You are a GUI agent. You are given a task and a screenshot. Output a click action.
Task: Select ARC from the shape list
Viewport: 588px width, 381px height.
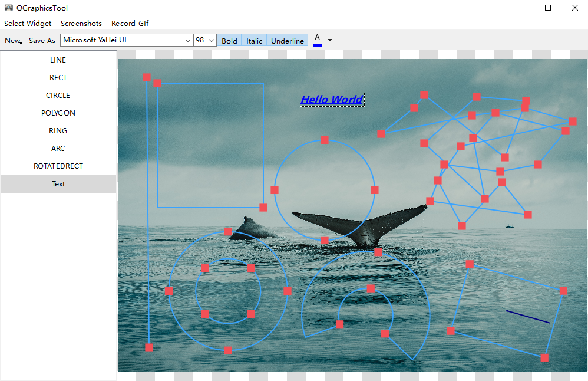pos(58,148)
